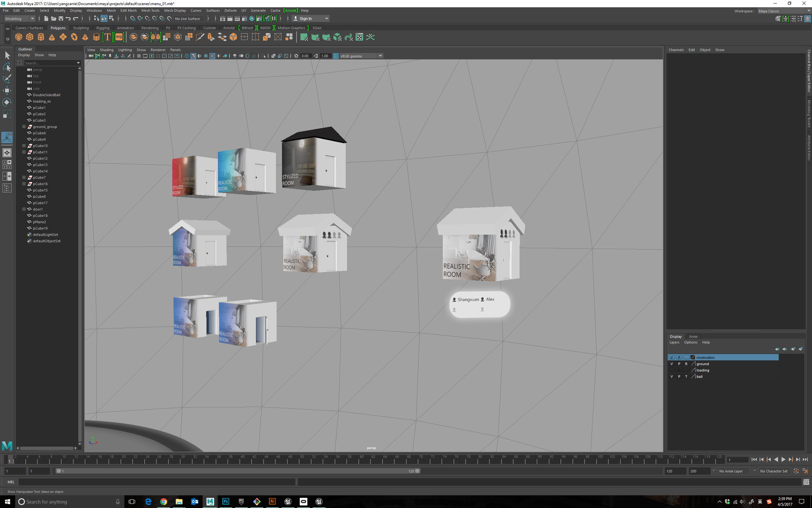812x508 pixels.
Task: Click the Outliner Search input field
Action: [x=50, y=63]
